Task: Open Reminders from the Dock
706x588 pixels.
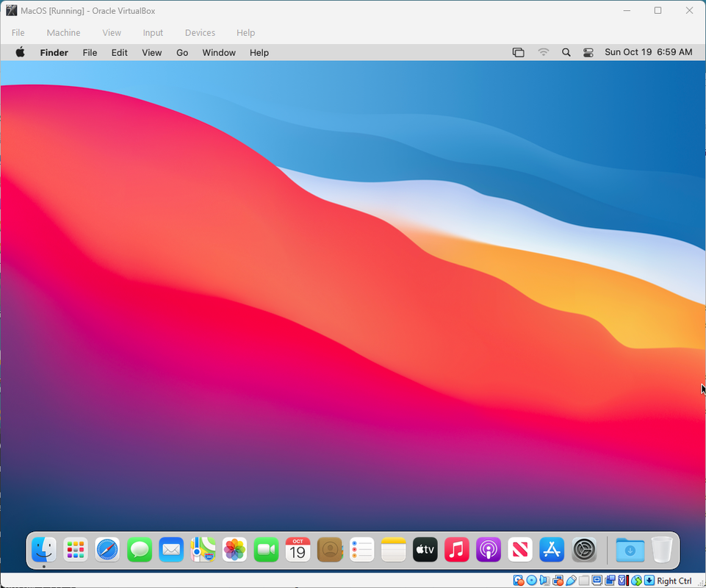Action: click(x=361, y=549)
